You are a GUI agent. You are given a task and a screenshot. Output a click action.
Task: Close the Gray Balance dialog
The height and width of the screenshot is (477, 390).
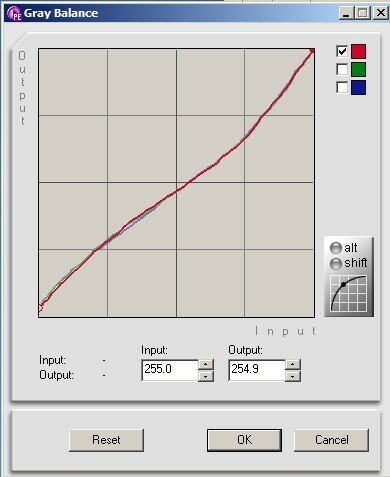[380, 13]
